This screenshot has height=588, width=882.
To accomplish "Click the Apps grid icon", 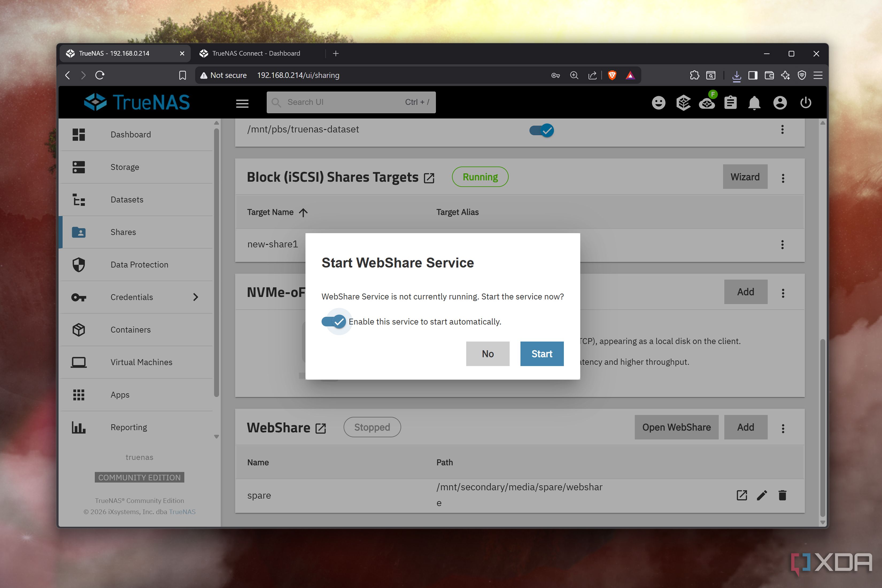I will [x=79, y=394].
